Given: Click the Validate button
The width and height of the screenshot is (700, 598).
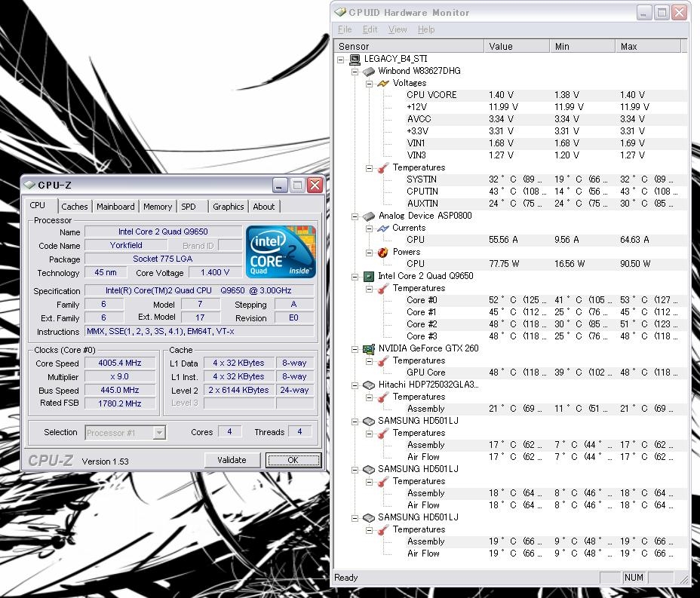Looking at the screenshot, I should coord(232,460).
